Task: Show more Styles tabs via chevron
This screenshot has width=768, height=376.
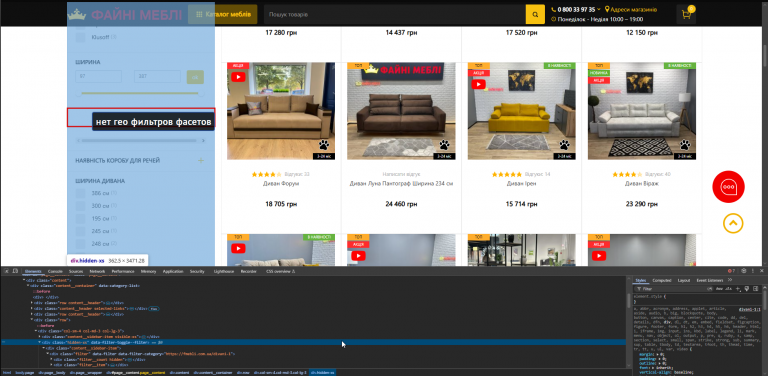Action: click(730, 280)
